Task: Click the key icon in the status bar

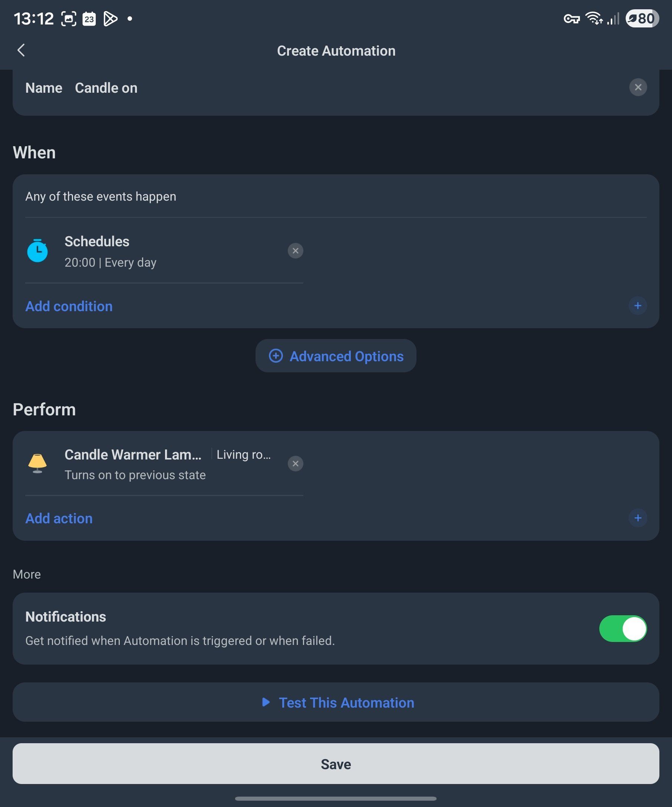Action: pos(571,18)
